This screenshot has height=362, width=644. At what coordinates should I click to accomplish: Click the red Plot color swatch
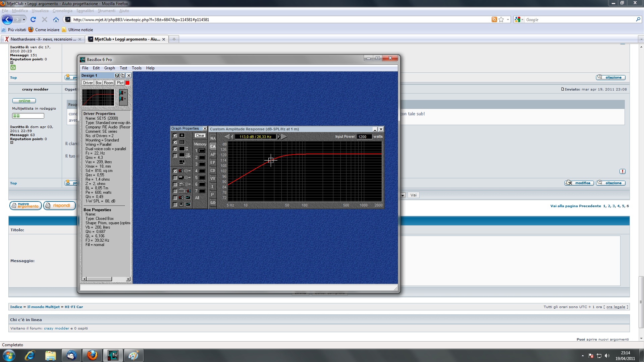127,83
